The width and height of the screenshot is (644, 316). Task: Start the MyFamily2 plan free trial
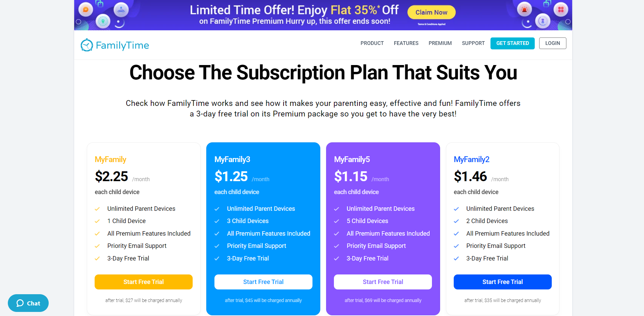tap(502, 282)
